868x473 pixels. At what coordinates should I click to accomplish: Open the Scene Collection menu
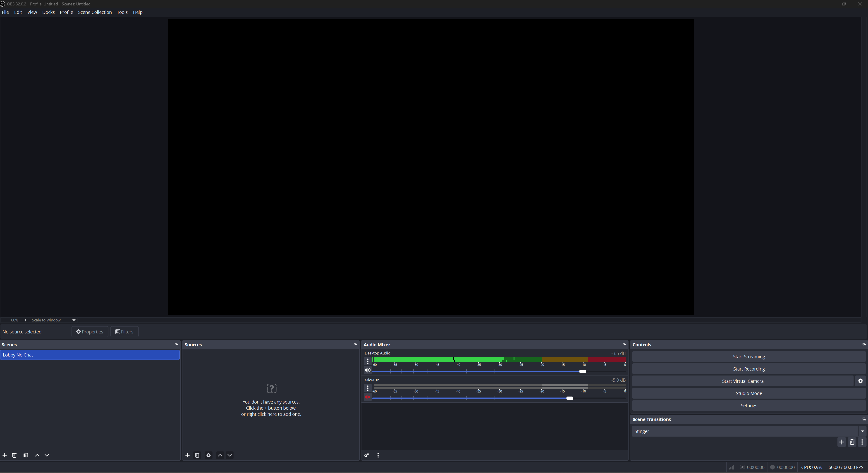point(95,12)
